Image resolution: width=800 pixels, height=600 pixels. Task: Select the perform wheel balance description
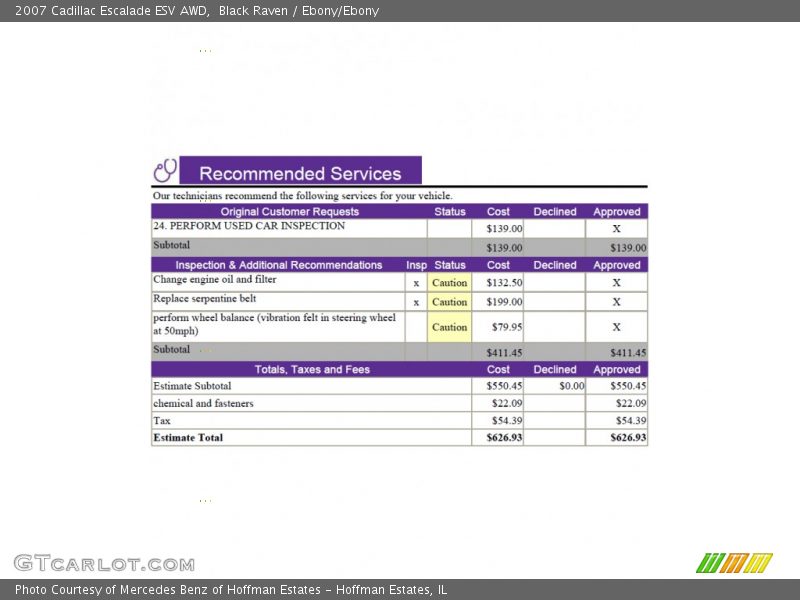(x=274, y=324)
